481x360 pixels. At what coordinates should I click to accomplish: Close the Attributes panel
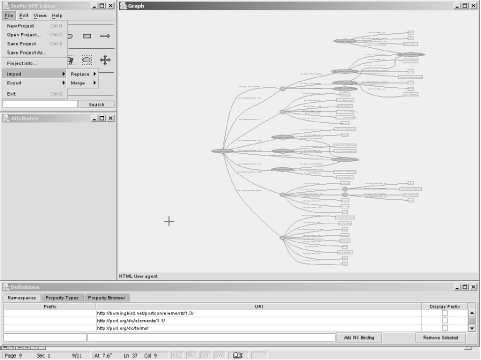pyautogui.click(x=111, y=118)
